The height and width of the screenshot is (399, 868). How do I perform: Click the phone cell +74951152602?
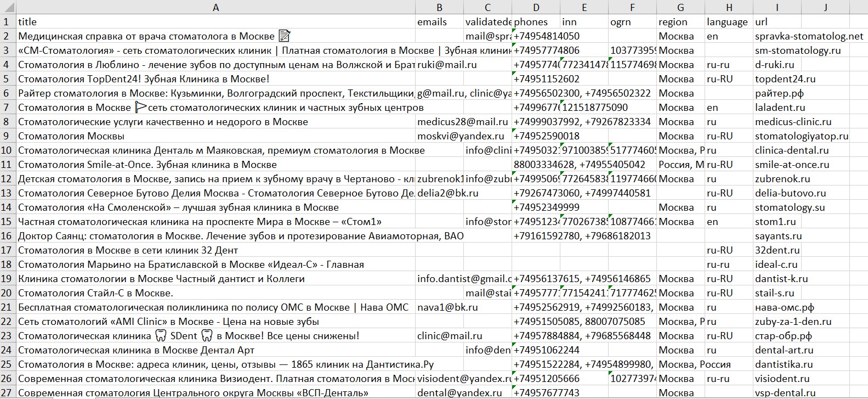(x=546, y=79)
